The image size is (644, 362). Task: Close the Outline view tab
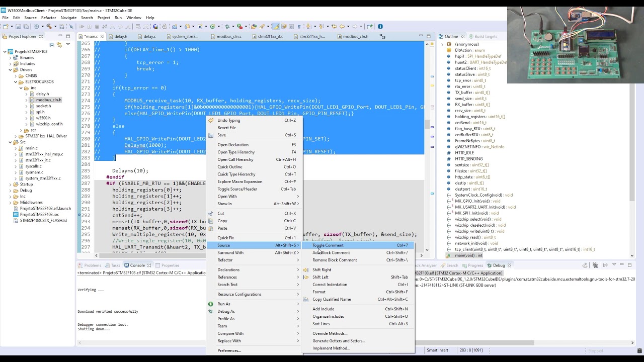(x=462, y=36)
